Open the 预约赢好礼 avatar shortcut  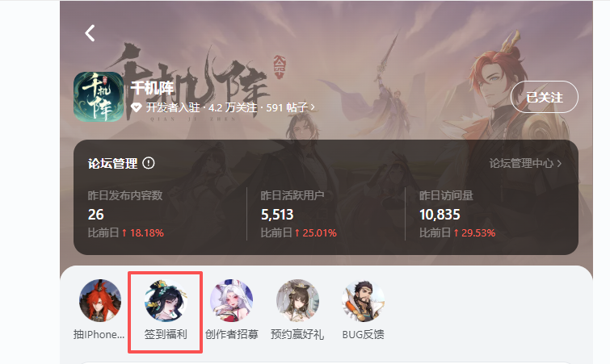(x=297, y=300)
